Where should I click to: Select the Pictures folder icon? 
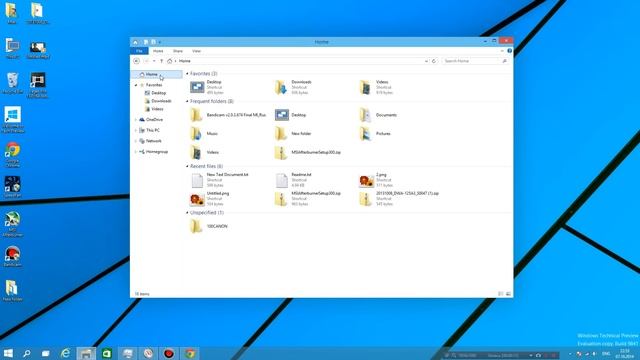tap(365, 133)
